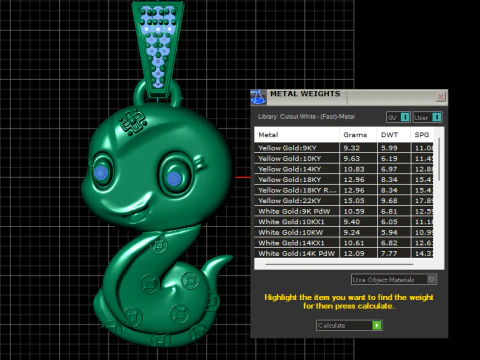Select the White Gold:14KX1 row

(x=344, y=243)
